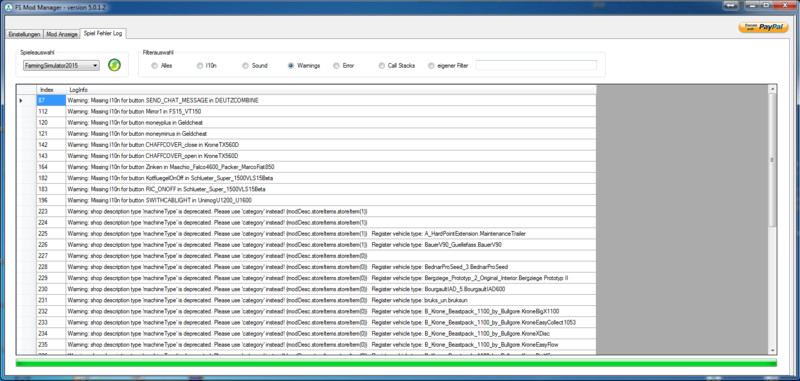This screenshot has width=800, height=381.
Task: Select the Sound filter radio button
Action: click(245, 66)
